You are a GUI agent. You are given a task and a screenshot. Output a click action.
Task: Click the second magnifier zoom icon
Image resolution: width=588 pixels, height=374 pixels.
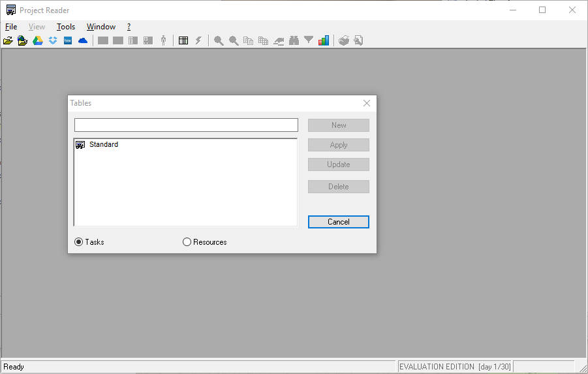(x=234, y=40)
